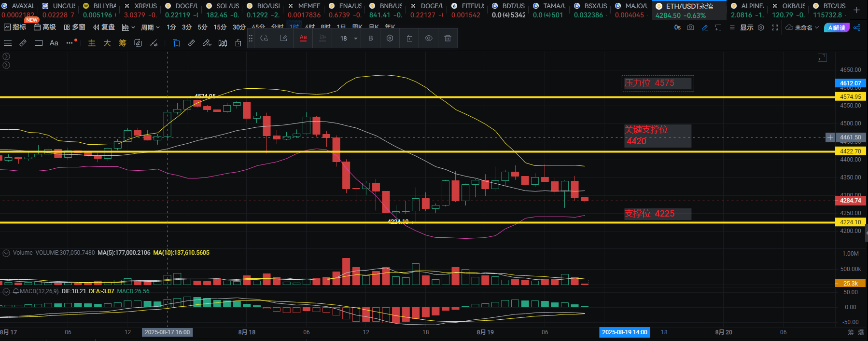Click the AI解读 button
This screenshot has height=341, width=868.
[x=837, y=27]
